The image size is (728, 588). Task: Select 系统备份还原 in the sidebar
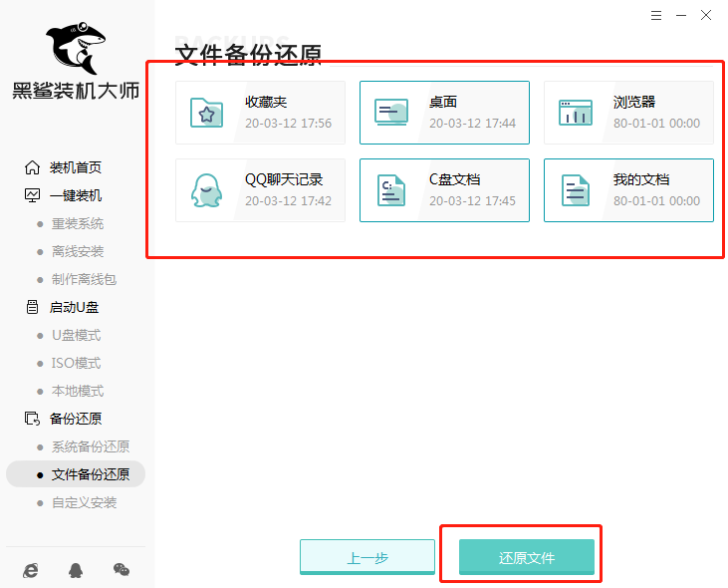(x=90, y=446)
